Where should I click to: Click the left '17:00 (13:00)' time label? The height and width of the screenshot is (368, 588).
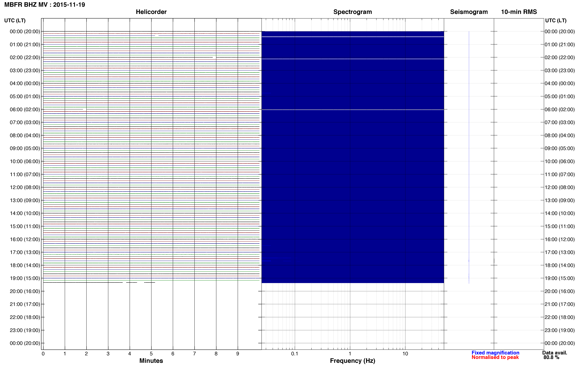tap(25, 252)
